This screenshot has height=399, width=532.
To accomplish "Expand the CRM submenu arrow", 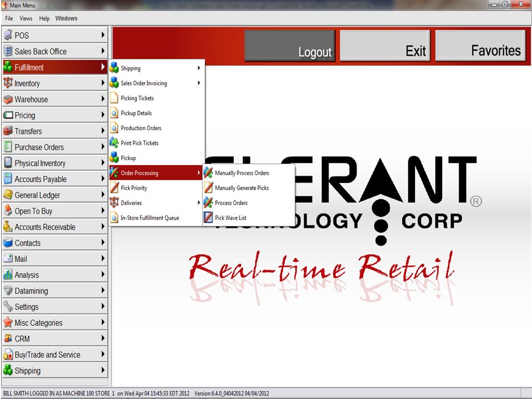I will (103, 338).
